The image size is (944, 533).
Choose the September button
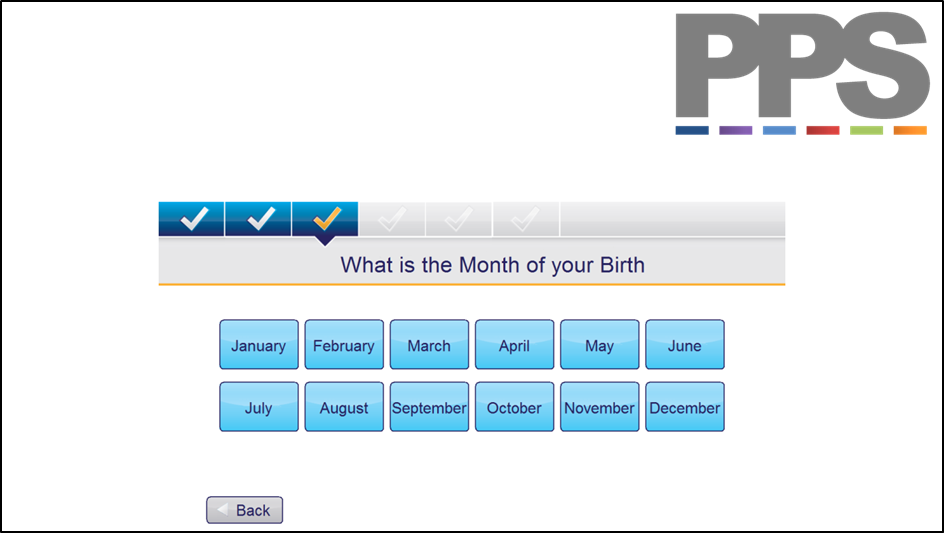[x=429, y=407]
